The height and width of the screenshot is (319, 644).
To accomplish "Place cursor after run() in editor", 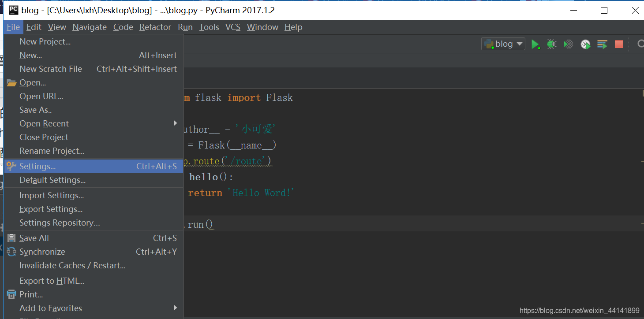I will pyautogui.click(x=214, y=225).
